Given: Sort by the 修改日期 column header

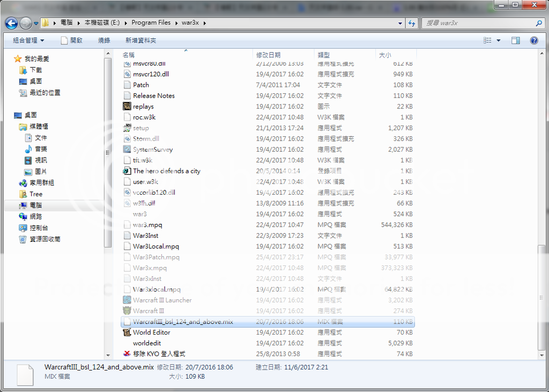Looking at the screenshot, I should (268, 55).
